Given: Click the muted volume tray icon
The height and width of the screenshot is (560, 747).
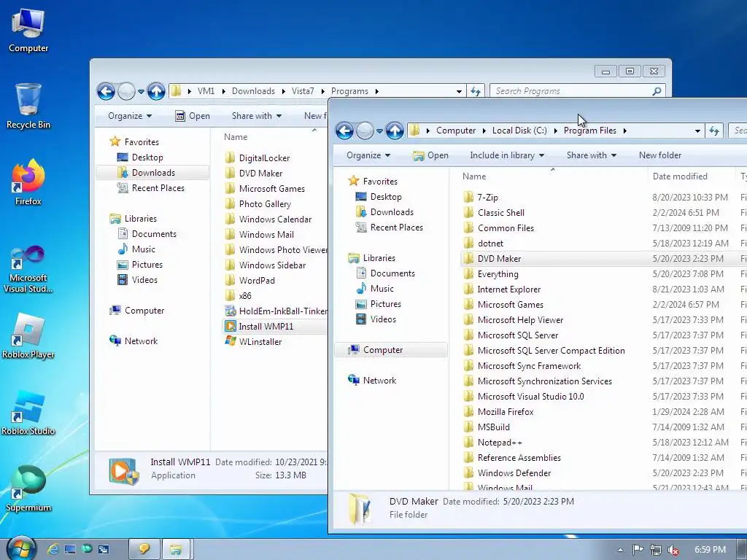Looking at the screenshot, I should pos(673,550).
